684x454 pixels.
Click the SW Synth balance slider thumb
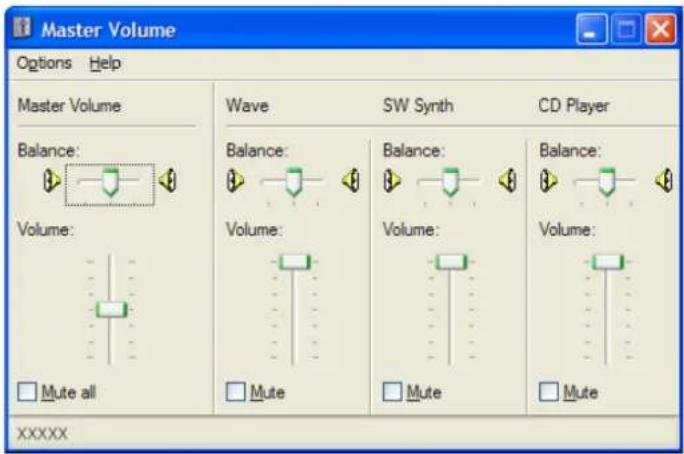point(450,181)
